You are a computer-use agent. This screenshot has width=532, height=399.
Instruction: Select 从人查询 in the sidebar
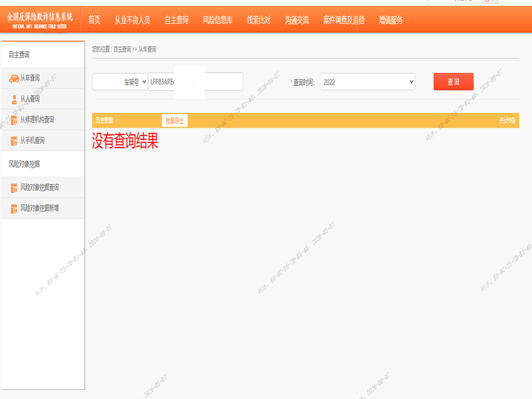click(x=43, y=99)
